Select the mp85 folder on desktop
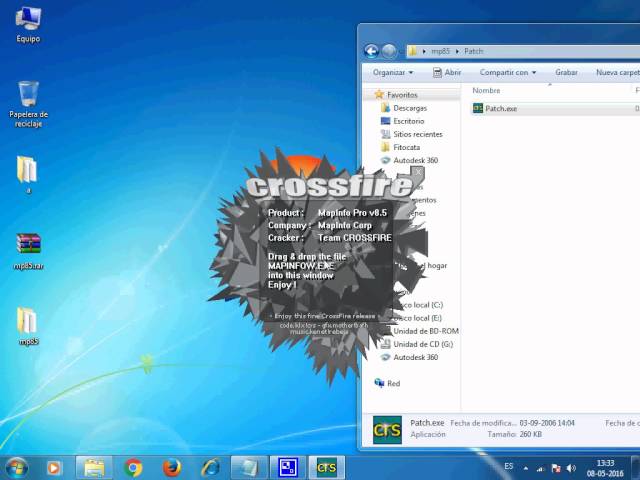This screenshot has height=480, width=640. click(28, 326)
